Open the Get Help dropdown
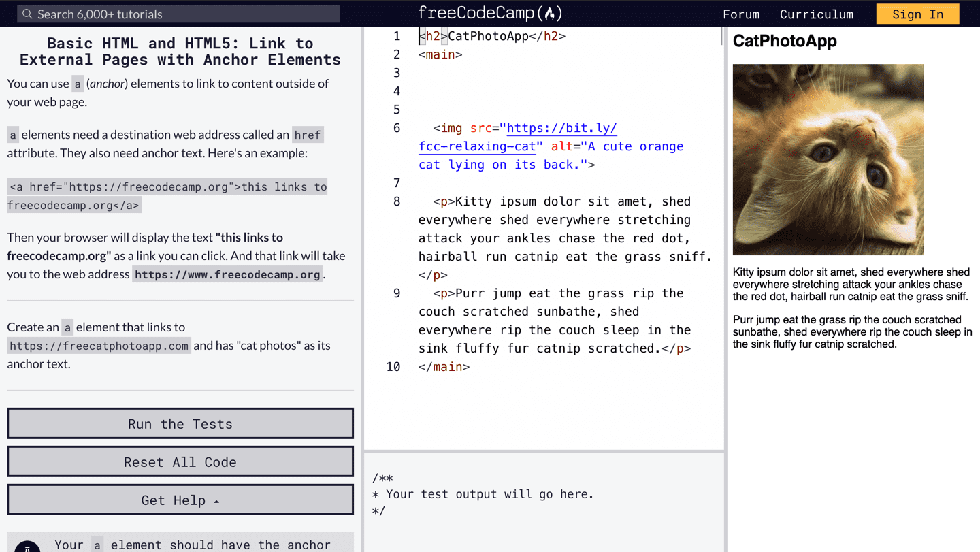The height and width of the screenshot is (552, 980). (180, 500)
